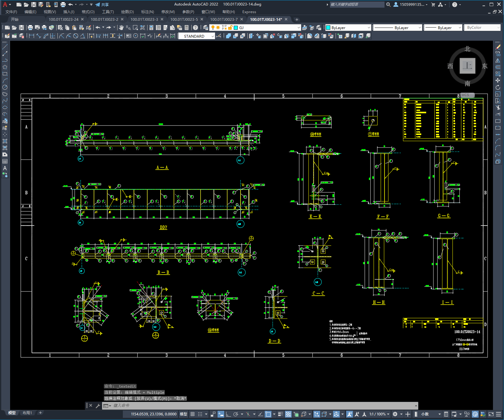The image size is (504, 420).
Task: Select the Linear dimension tool
Action: click(31, 36)
